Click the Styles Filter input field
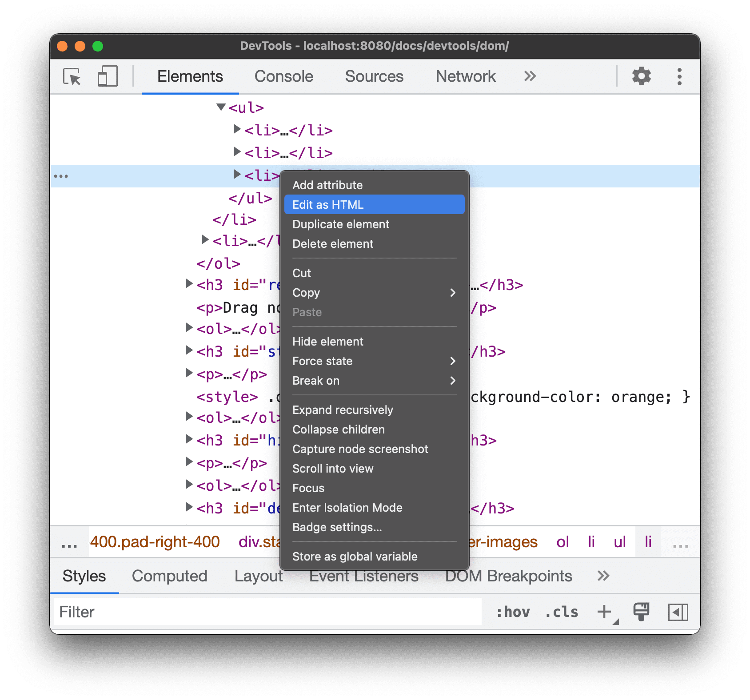Image resolution: width=750 pixels, height=700 pixels. 267,612
